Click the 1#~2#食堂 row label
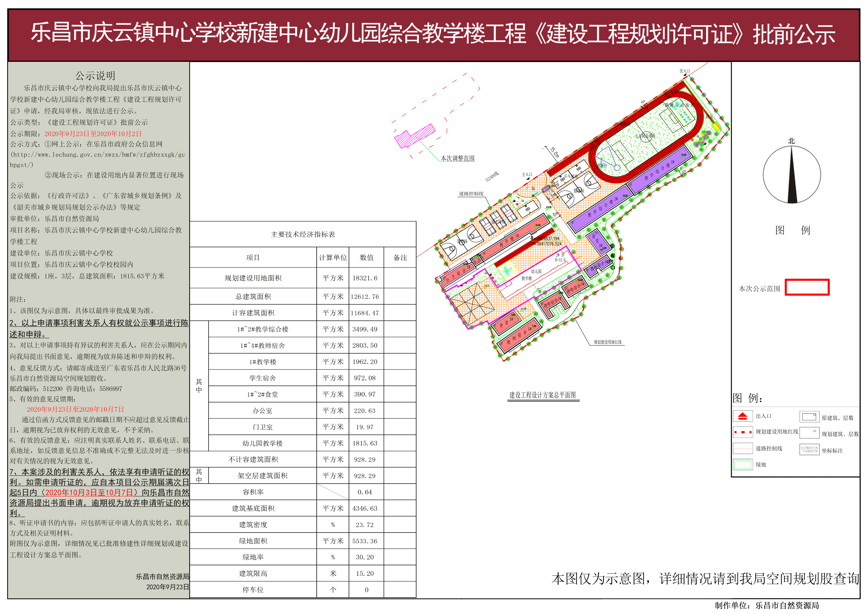868x614 pixels. tap(262, 394)
